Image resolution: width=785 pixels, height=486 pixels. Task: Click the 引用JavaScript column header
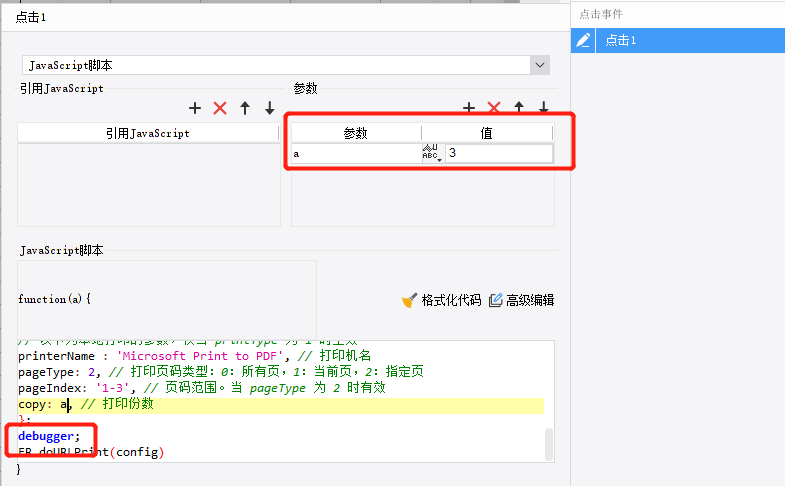tap(148, 133)
